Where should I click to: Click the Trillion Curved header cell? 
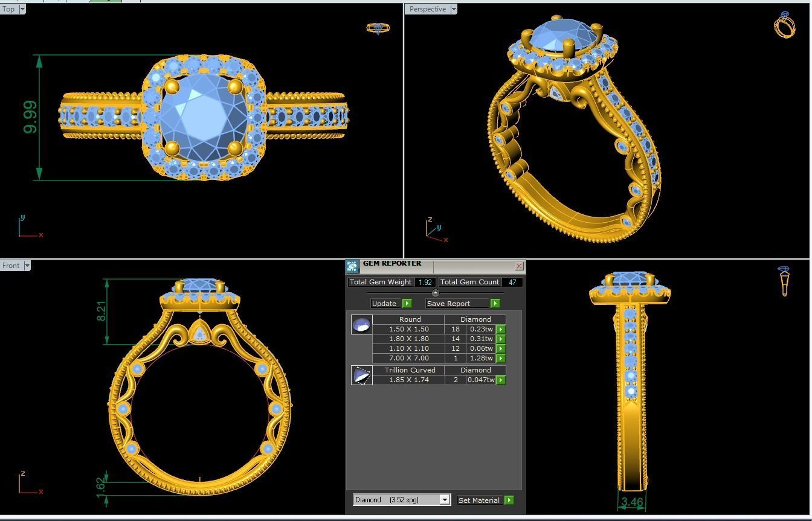pyautogui.click(x=410, y=370)
